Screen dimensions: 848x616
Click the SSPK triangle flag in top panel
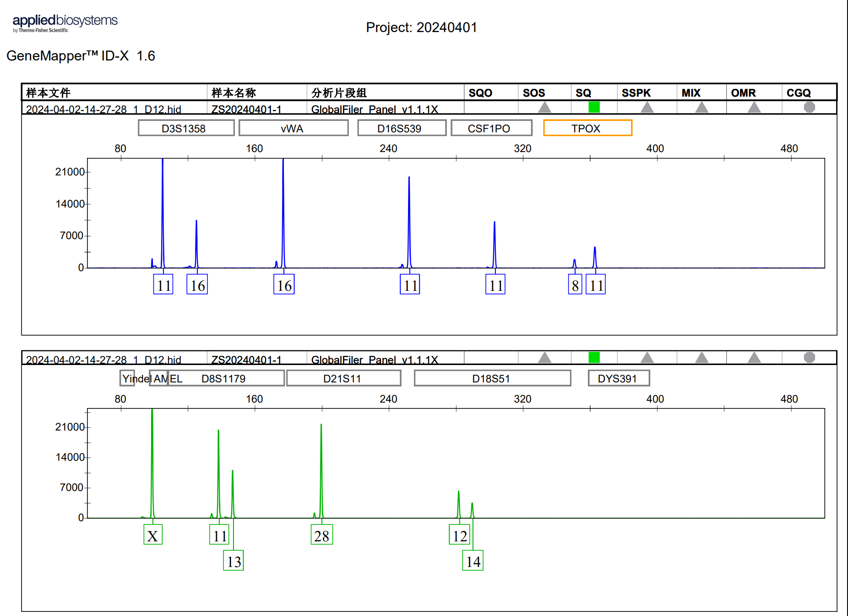(x=647, y=108)
